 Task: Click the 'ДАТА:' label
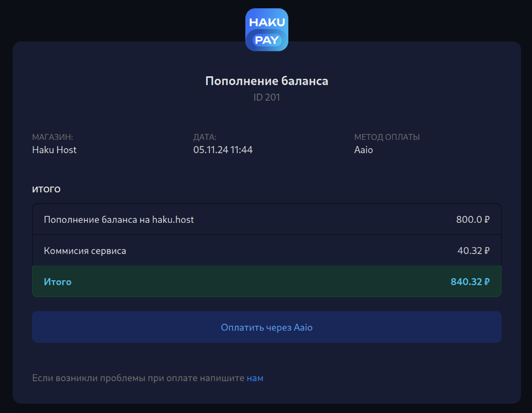point(204,137)
